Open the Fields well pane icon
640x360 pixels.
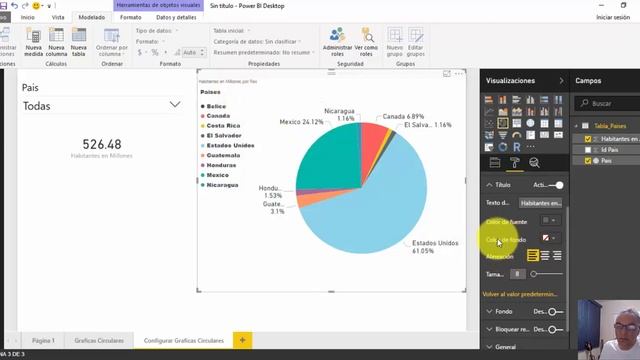[x=495, y=163]
